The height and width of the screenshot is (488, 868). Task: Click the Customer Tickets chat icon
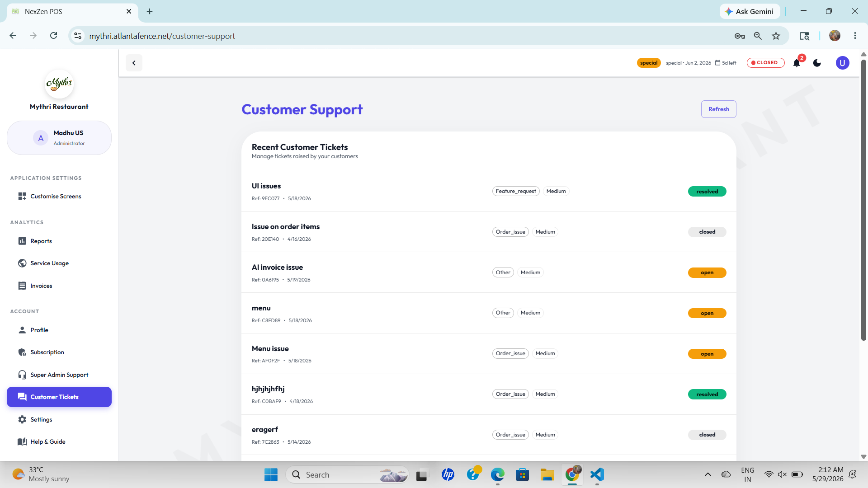point(22,397)
